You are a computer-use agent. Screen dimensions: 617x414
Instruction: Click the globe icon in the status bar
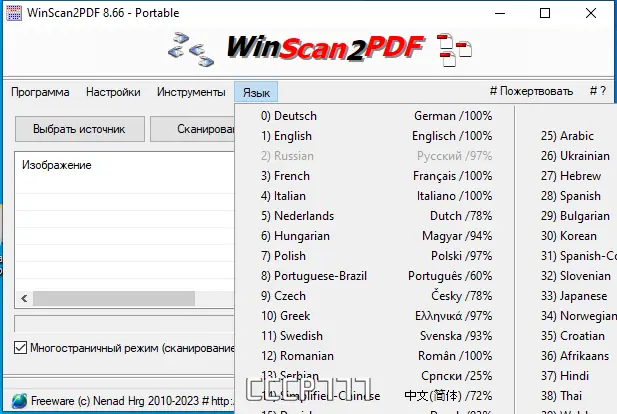pos(19,401)
